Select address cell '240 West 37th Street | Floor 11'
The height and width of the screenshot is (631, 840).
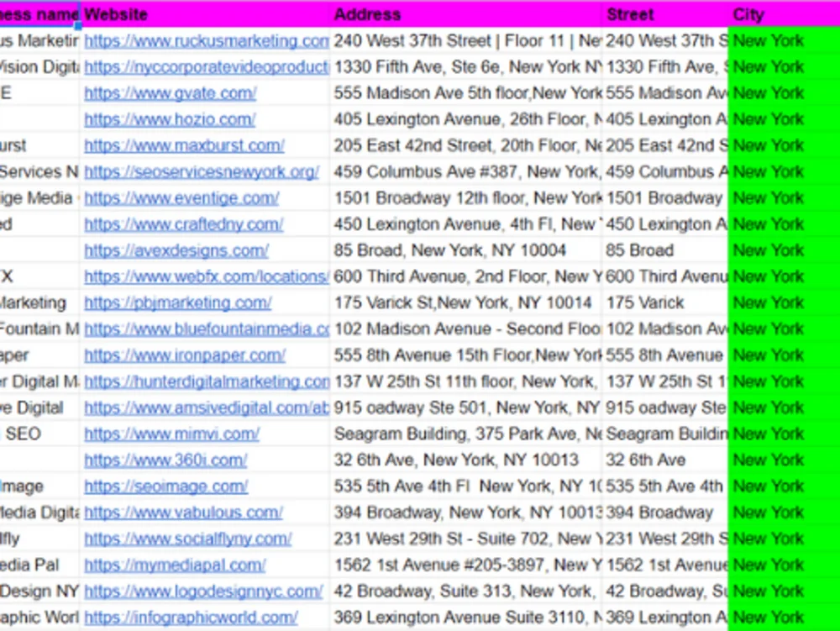coord(466,40)
